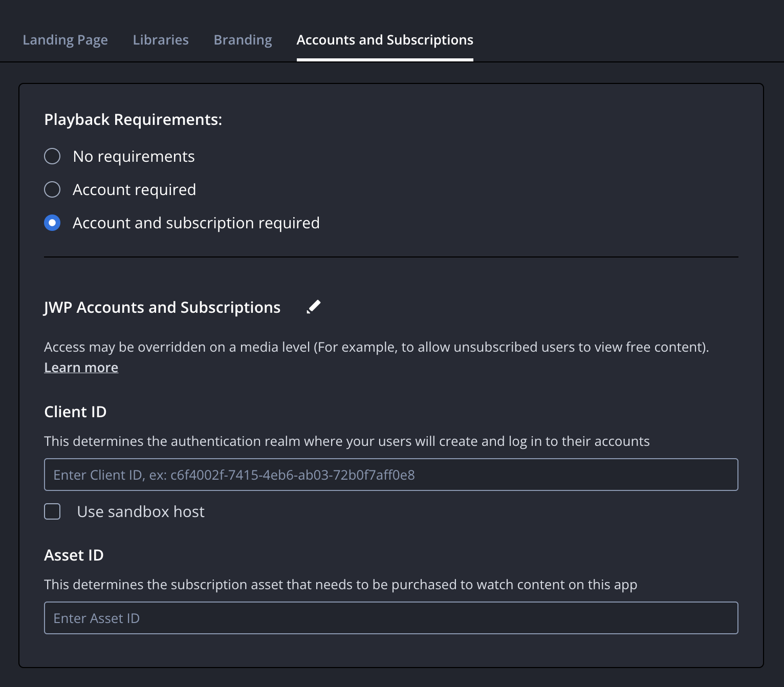The image size is (784, 687).
Task: Switch to the Landing Page tab
Action: point(65,40)
